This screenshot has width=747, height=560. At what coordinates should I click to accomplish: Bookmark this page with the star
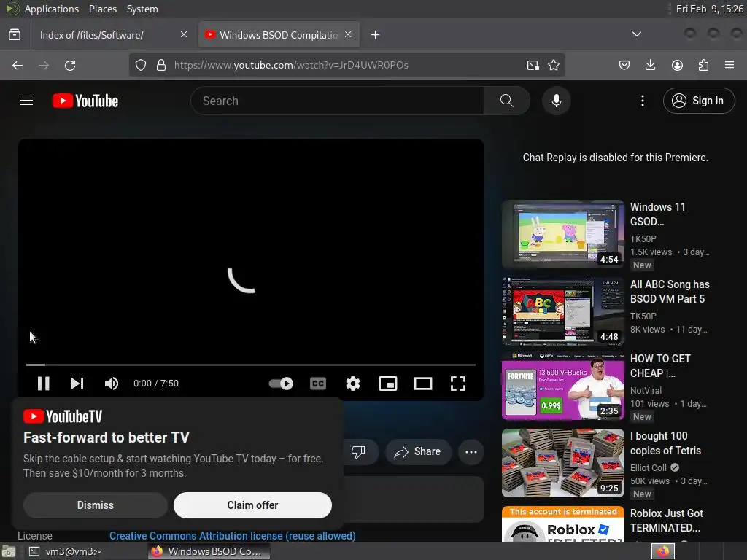click(554, 65)
